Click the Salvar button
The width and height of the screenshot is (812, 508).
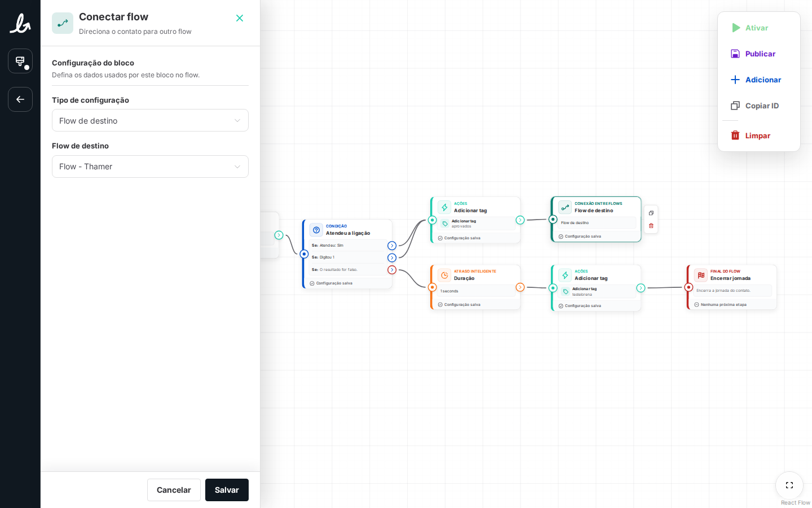[x=227, y=490]
